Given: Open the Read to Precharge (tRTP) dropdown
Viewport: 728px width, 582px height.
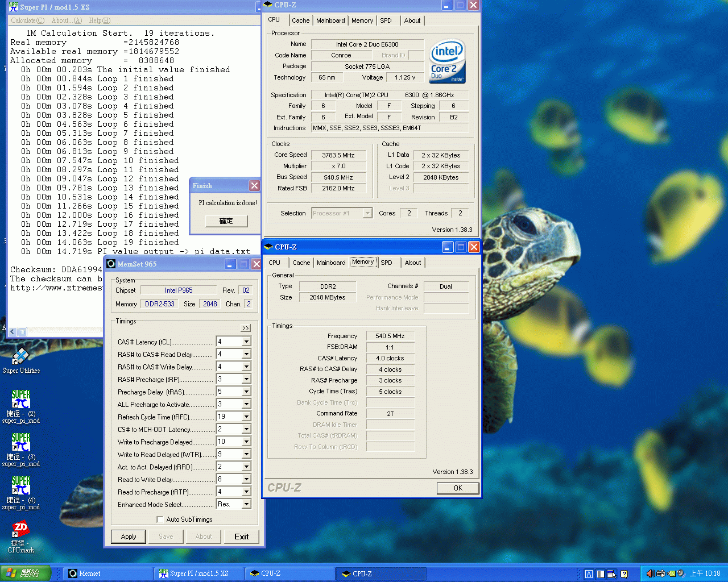Looking at the screenshot, I should (x=246, y=492).
